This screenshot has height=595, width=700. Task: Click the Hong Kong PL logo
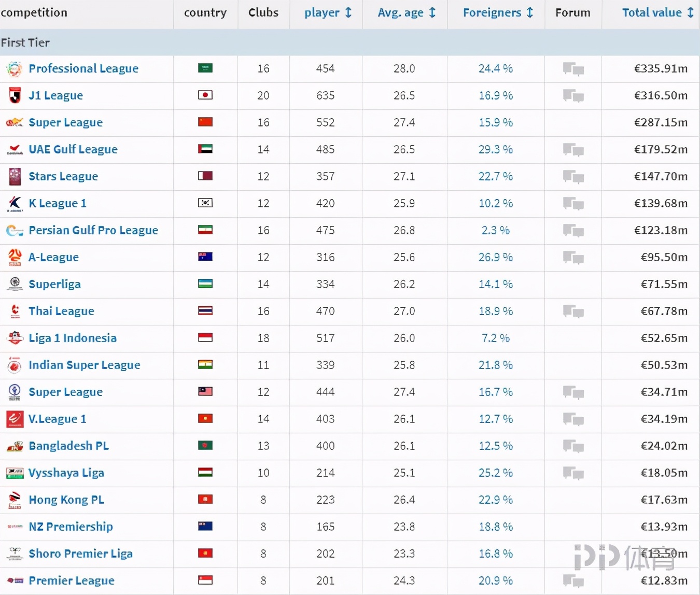[x=15, y=500]
